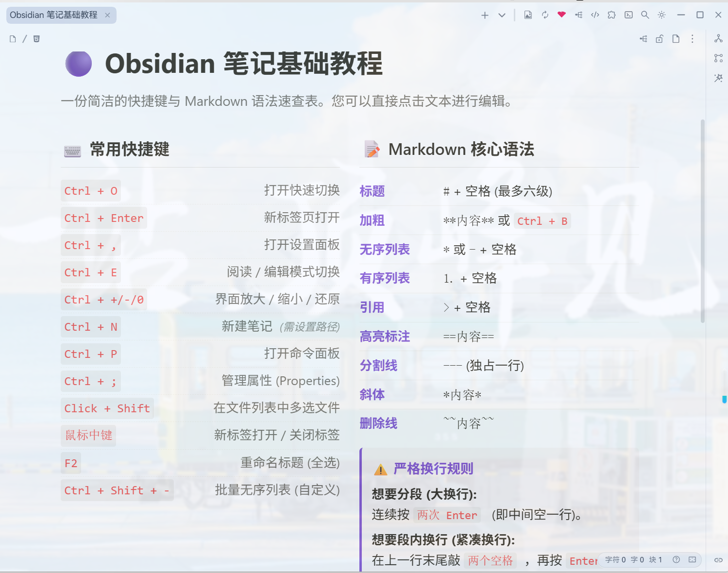Click the branch-style icon in right dock
Screen dimensions: 728x573
718,58
